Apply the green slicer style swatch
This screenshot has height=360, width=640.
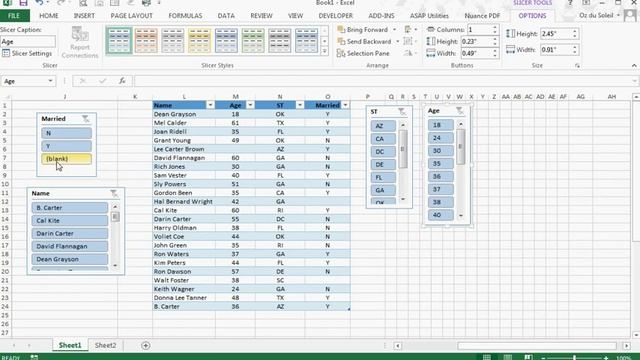pyautogui.click(x=253, y=40)
